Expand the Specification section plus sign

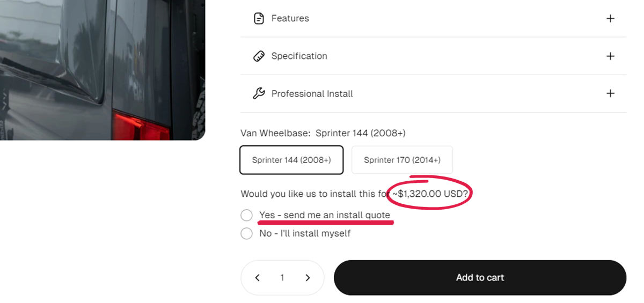point(610,56)
